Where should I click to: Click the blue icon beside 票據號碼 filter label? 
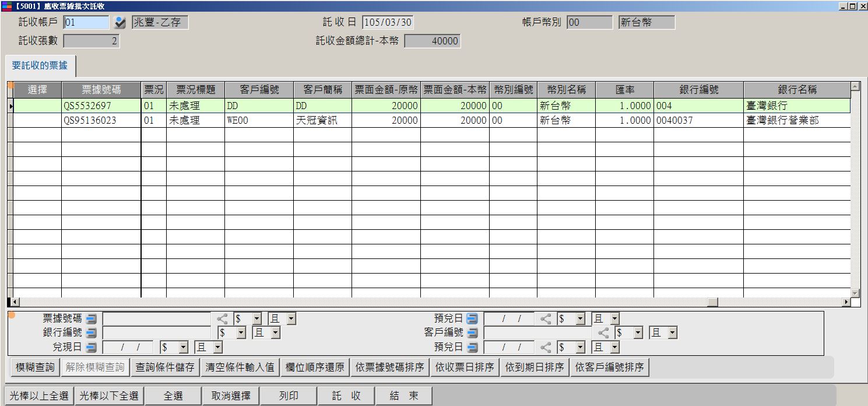tap(92, 318)
